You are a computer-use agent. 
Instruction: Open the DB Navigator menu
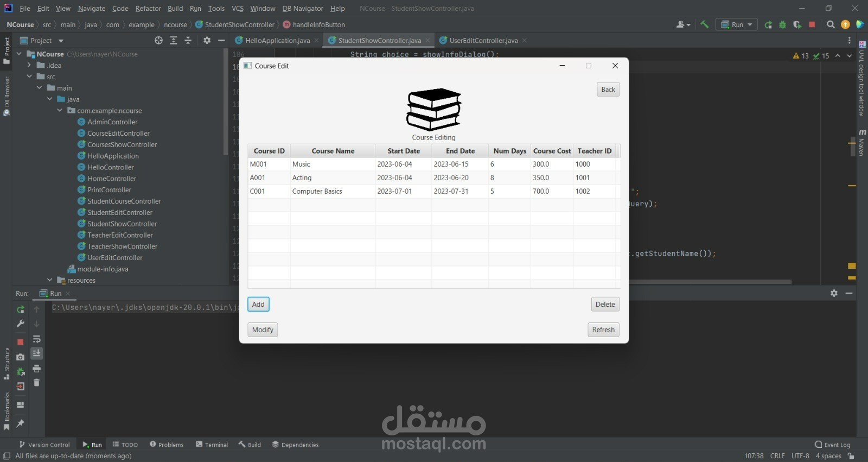pos(303,8)
